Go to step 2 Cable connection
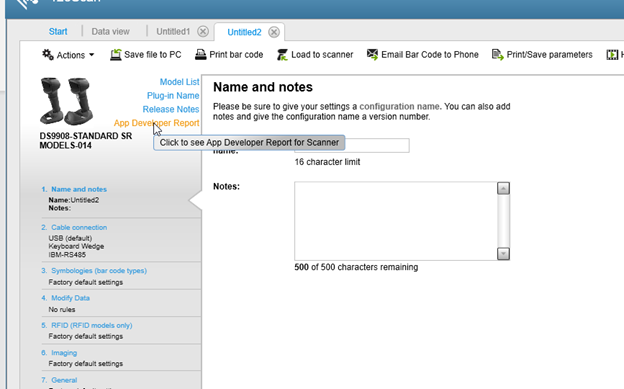This screenshot has height=389, width=624. 79,227
